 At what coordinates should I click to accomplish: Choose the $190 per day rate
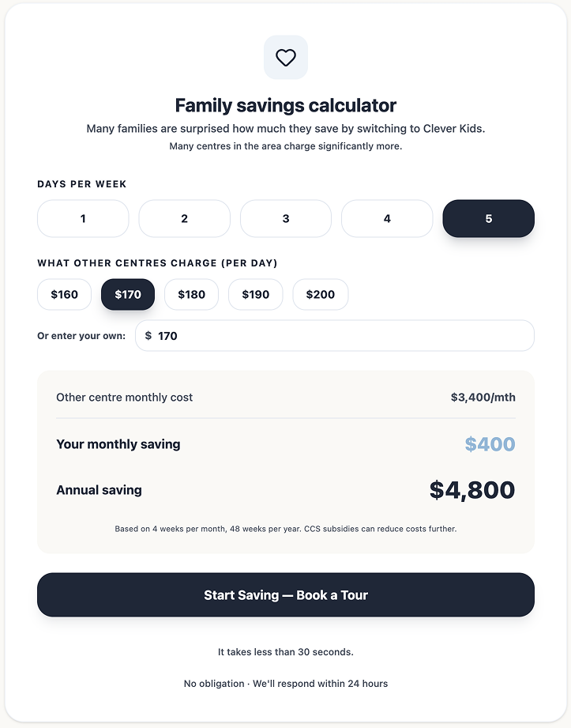point(255,295)
